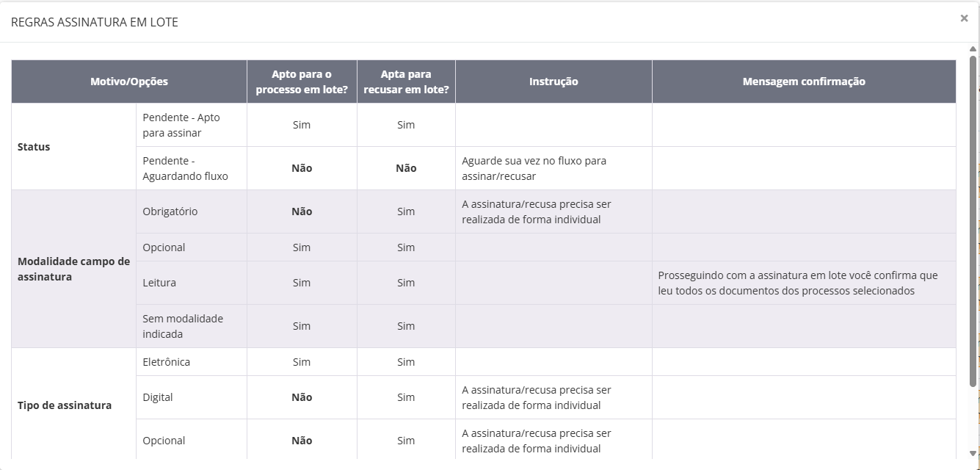Click the scrollbar up arrow
This screenshot has height=470, width=980.
point(973,49)
